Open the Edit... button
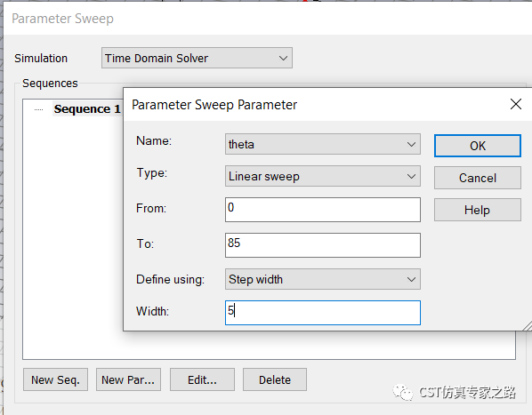 click(202, 379)
